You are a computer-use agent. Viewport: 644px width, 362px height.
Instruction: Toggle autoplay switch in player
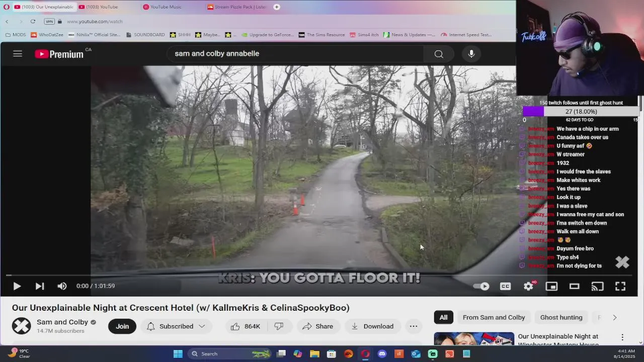pos(481,286)
